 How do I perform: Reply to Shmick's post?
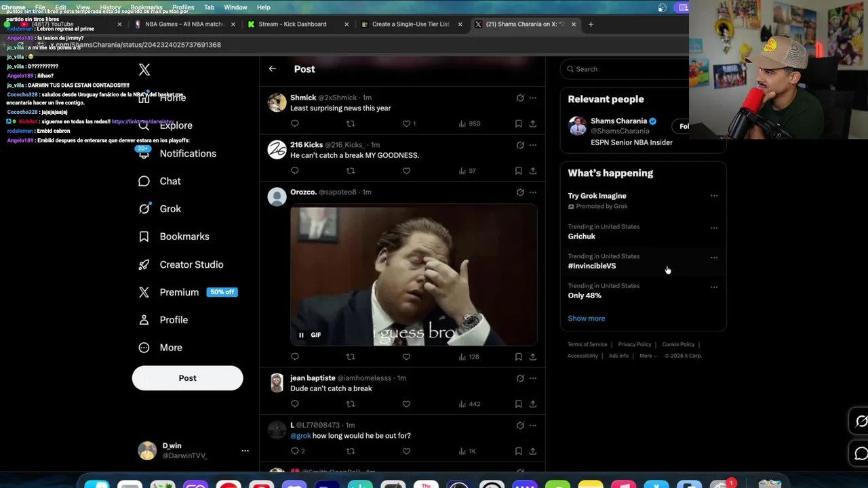click(x=294, y=123)
